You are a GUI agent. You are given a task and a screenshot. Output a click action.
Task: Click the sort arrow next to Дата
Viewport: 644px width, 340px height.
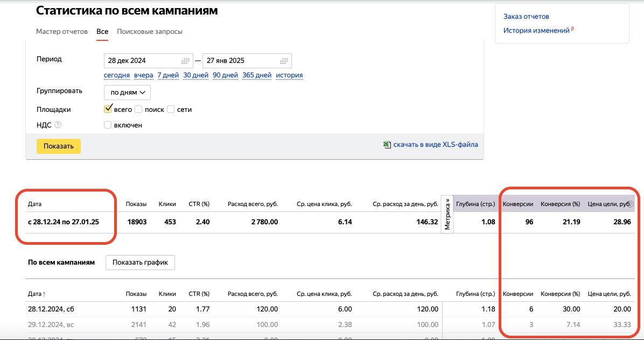[x=44, y=294]
